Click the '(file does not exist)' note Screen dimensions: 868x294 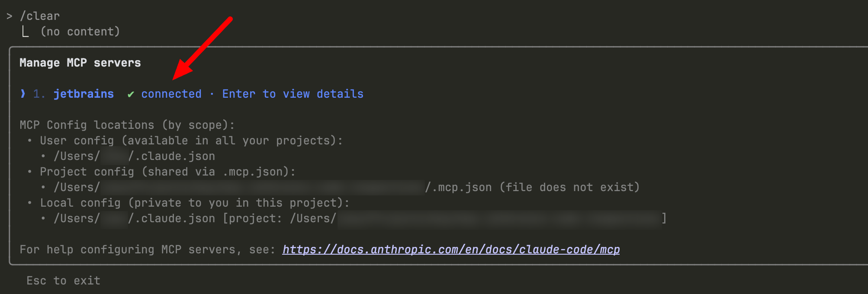569,187
